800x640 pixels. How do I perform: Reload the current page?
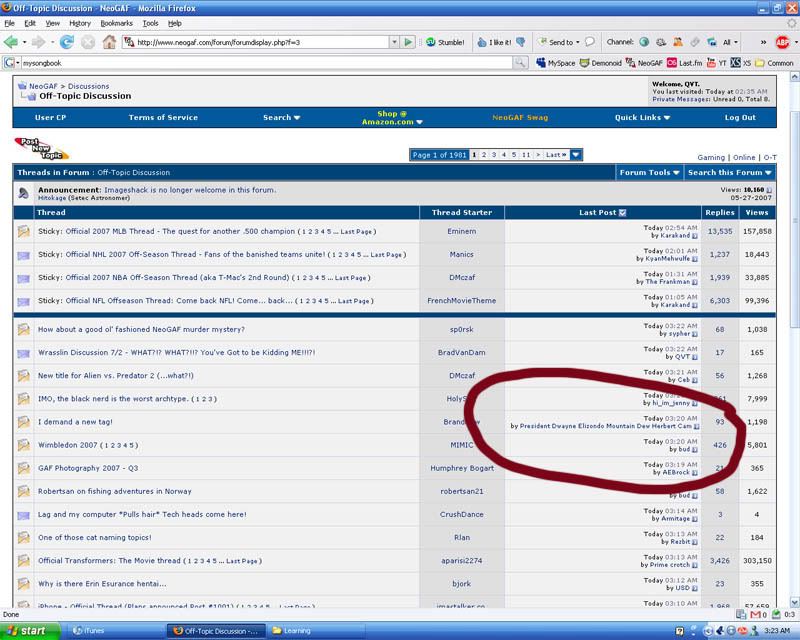tap(66, 42)
